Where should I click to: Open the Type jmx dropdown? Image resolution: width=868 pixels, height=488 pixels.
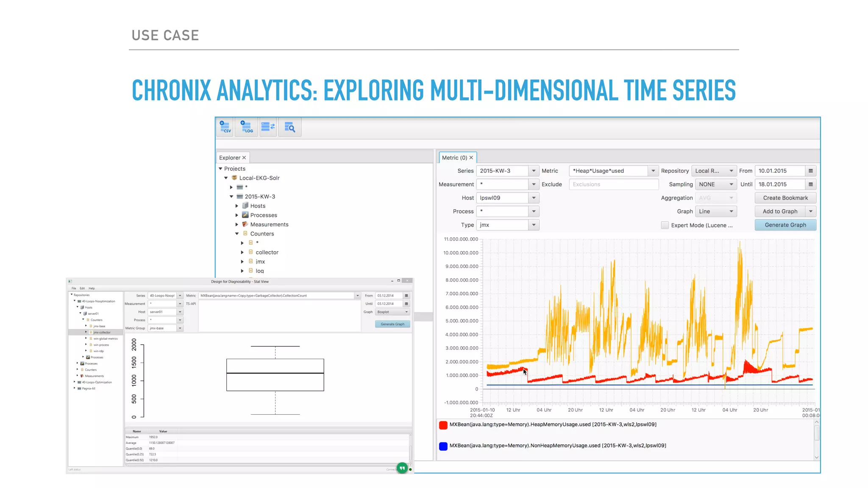point(534,225)
